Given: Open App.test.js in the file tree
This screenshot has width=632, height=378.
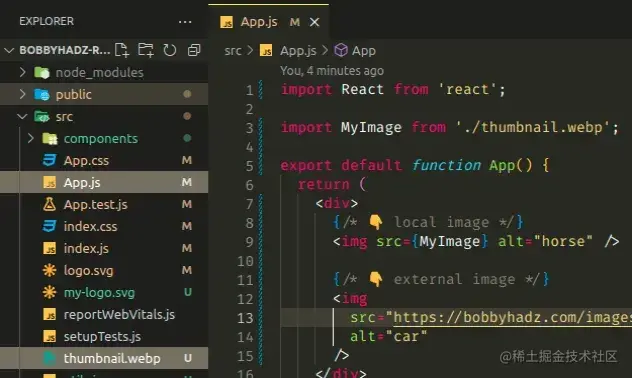Looking at the screenshot, I should point(104,205).
